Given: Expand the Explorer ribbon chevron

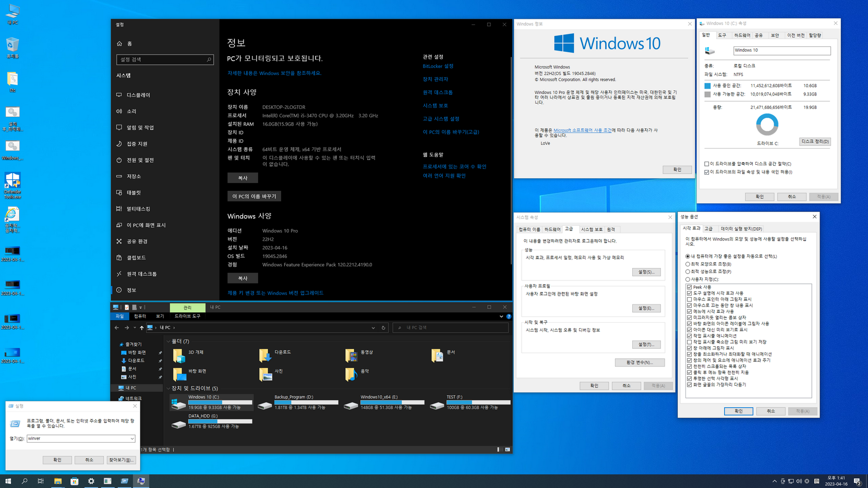Looking at the screenshot, I should click(x=501, y=316).
